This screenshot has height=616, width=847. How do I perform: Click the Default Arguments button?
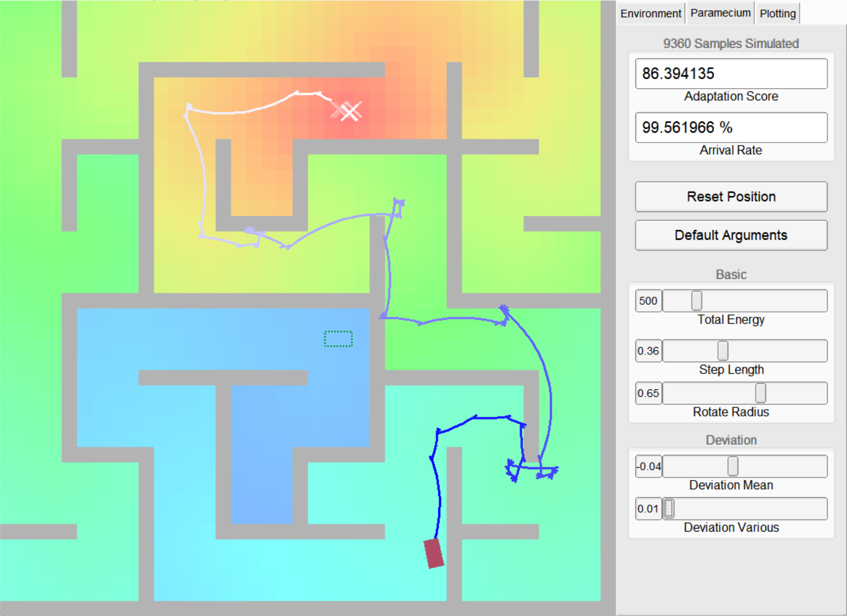coord(730,235)
